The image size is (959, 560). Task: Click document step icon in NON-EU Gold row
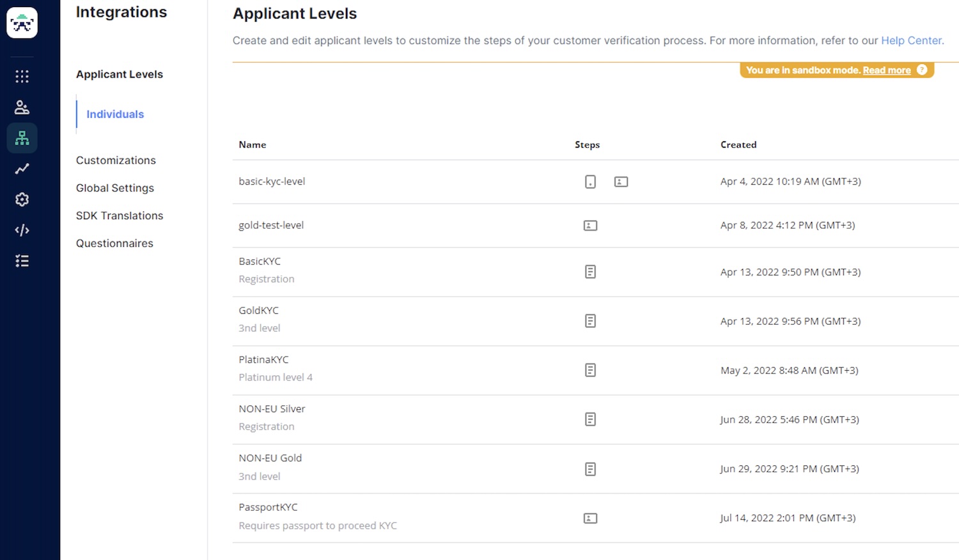click(590, 469)
